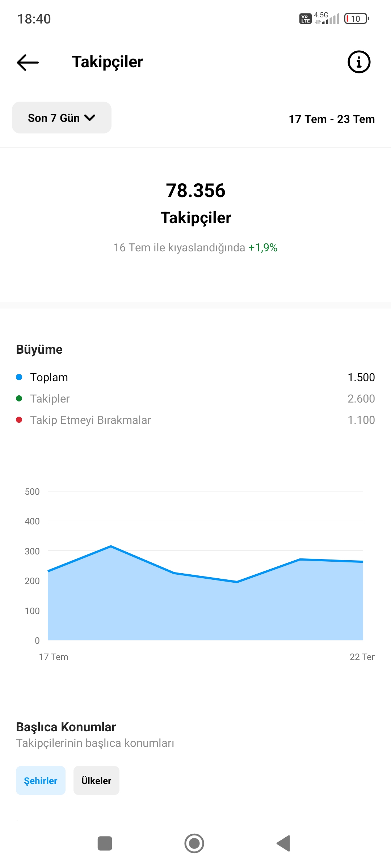391x868 pixels.
Task: Tap the 4.5G signal strength icon
Action: tap(327, 18)
